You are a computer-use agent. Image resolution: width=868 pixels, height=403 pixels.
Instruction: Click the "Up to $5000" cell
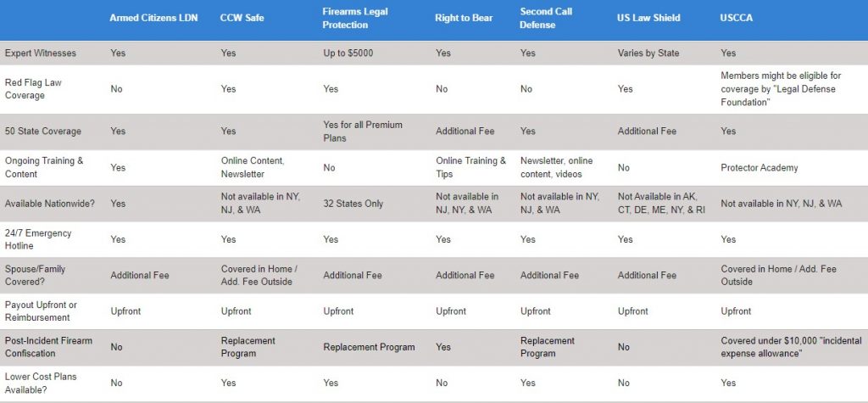pyautogui.click(x=348, y=53)
